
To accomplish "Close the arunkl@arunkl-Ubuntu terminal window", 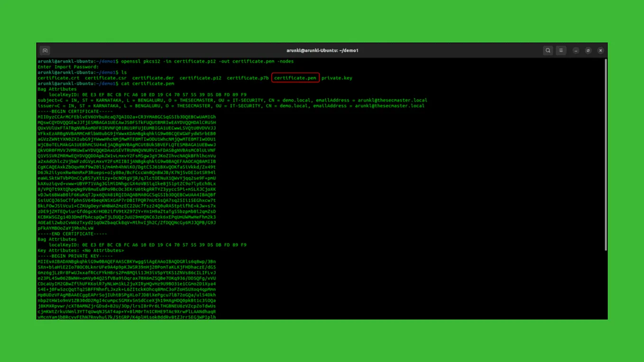I will (x=600, y=50).
